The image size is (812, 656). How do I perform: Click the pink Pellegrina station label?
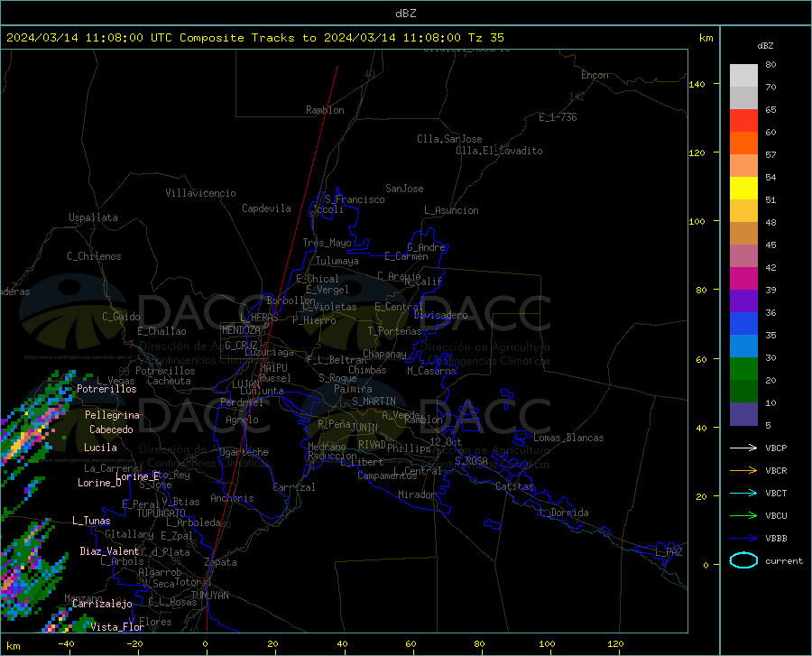pos(112,415)
